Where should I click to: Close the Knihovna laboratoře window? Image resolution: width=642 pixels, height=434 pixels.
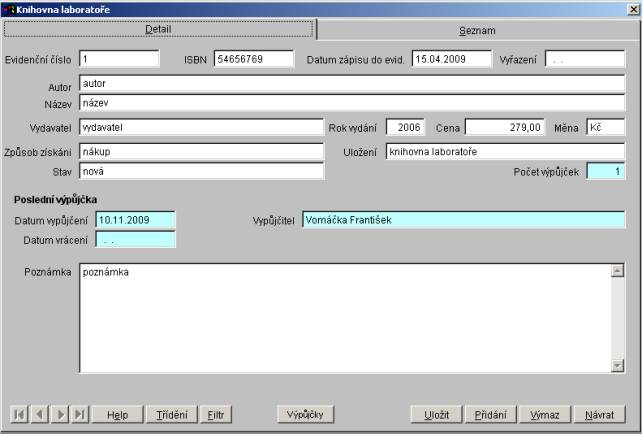point(632,9)
